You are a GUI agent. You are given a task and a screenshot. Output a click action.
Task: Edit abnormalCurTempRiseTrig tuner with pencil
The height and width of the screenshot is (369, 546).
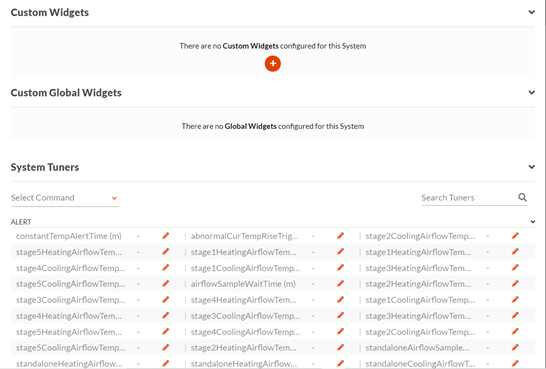(340, 236)
